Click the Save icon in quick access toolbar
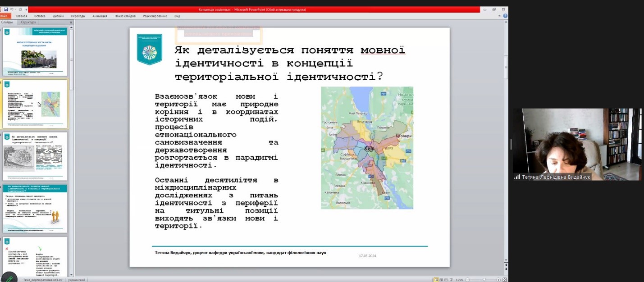Screen dimensions: 644x282 coord(6,9)
